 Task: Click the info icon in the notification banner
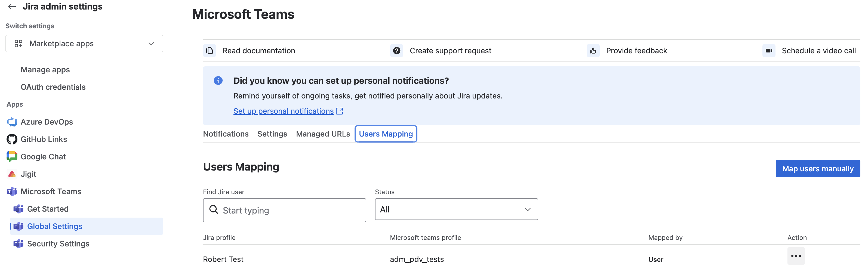pyautogui.click(x=218, y=81)
